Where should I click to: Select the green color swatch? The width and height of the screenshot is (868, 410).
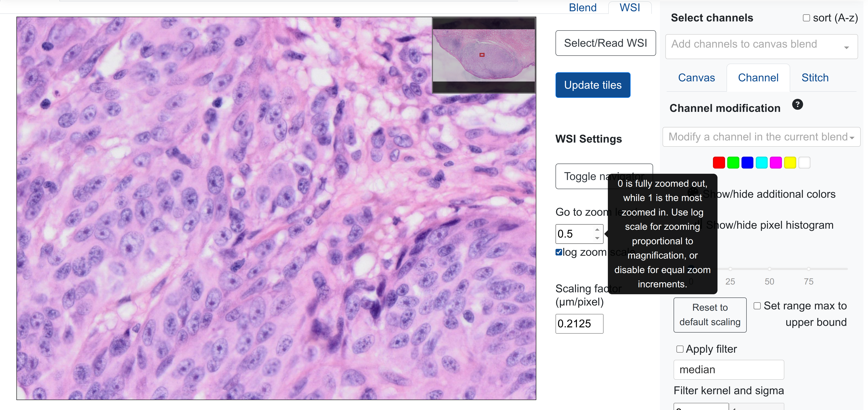pos(733,162)
